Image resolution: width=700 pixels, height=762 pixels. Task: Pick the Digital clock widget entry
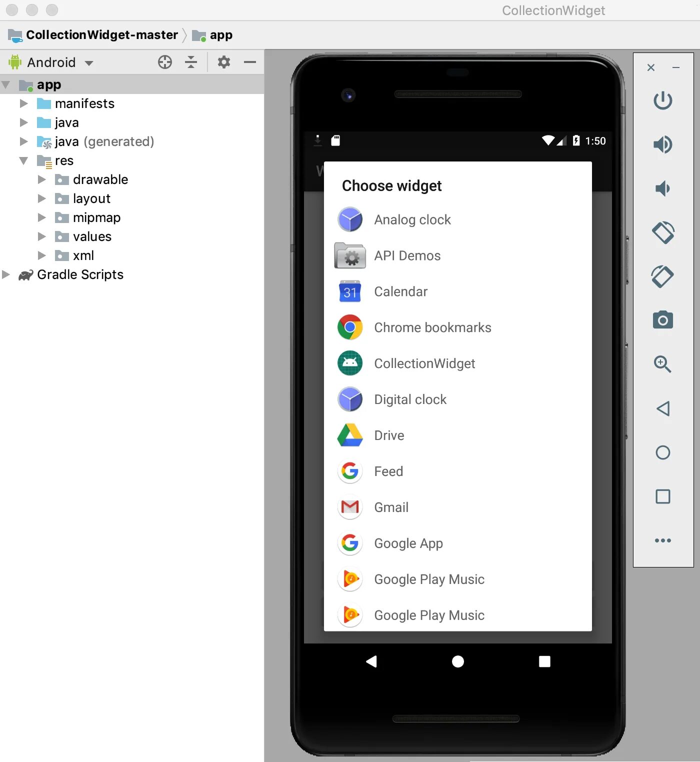(x=457, y=399)
